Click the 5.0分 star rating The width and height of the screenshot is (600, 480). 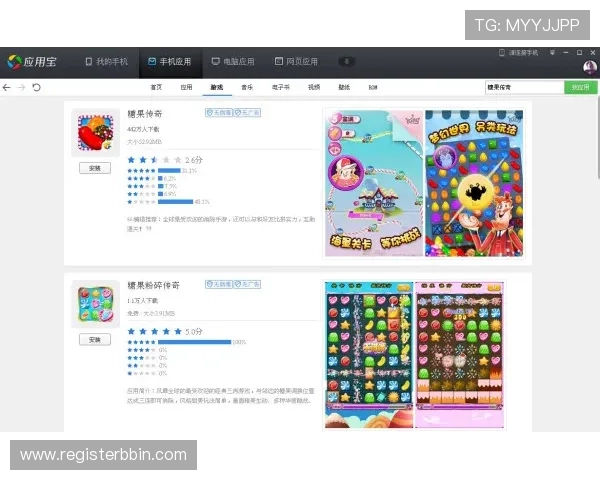[x=165, y=331]
